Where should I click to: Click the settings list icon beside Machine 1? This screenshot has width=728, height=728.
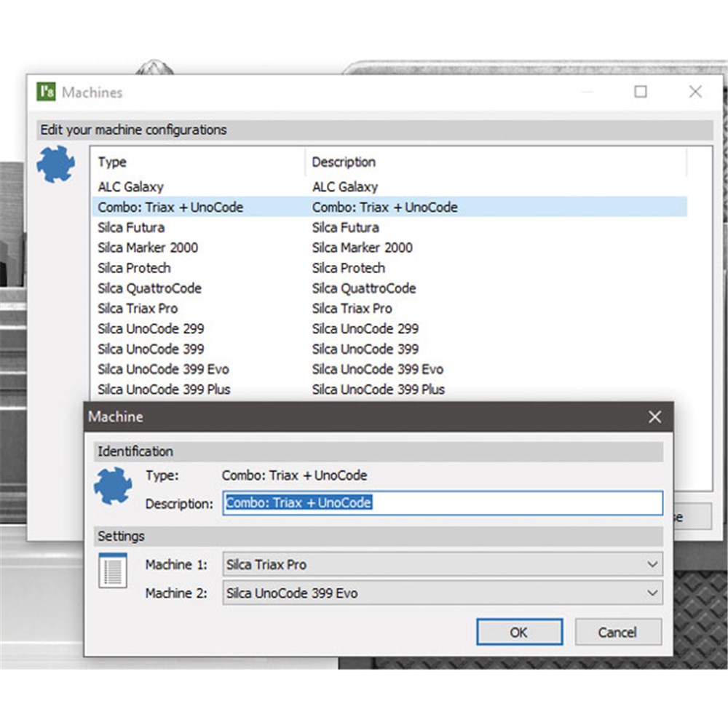tap(113, 571)
